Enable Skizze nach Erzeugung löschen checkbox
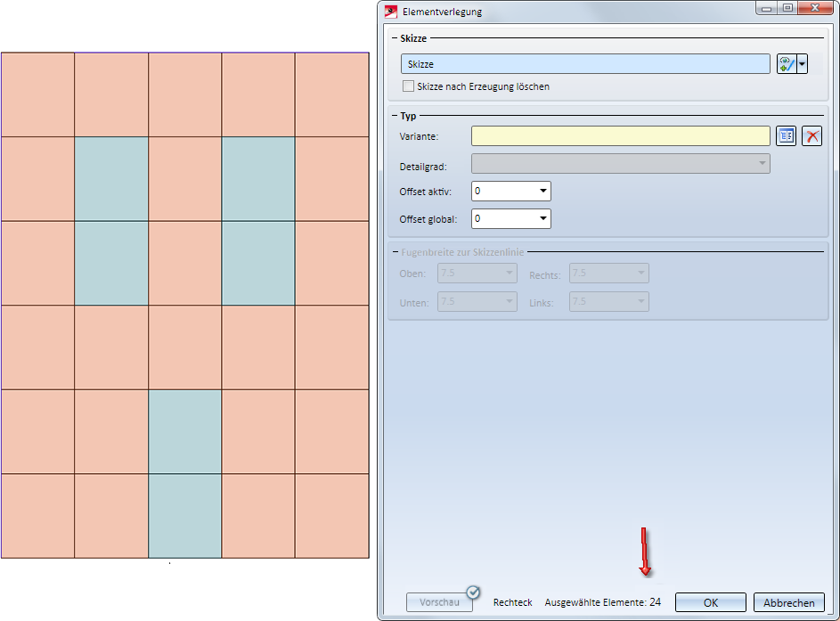The width and height of the screenshot is (840, 621). [x=408, y=86]
